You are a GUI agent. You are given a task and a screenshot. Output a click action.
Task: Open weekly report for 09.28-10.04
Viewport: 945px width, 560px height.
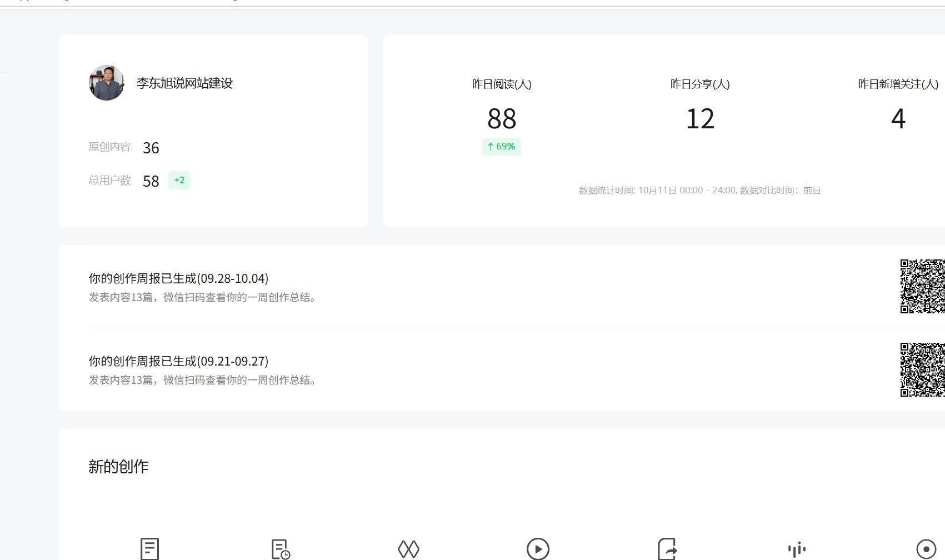178,278
